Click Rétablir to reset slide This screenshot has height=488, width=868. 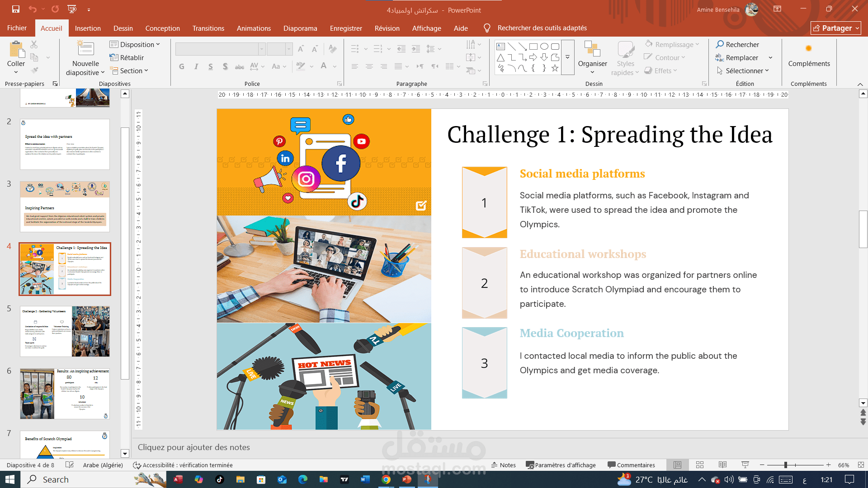pyautogui.click(x=127, y=57)
